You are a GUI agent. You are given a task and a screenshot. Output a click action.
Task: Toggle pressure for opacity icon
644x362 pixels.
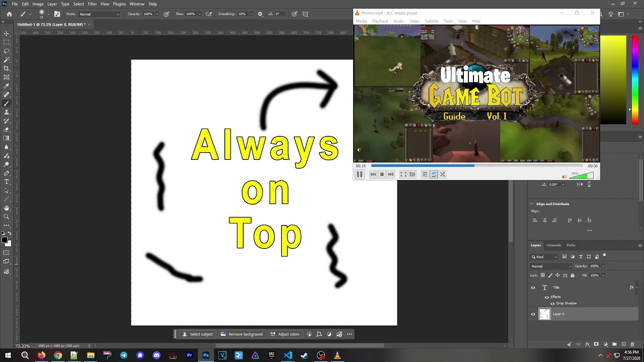pos(167,14)
